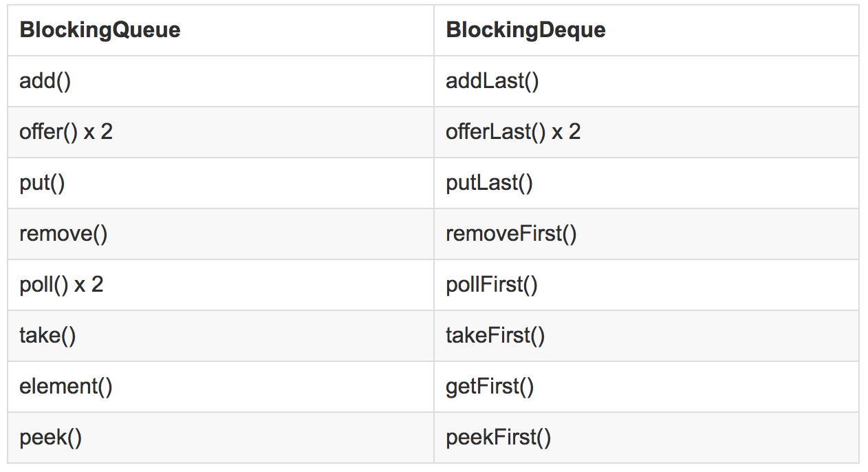Select the element() cell

[221, 387]
